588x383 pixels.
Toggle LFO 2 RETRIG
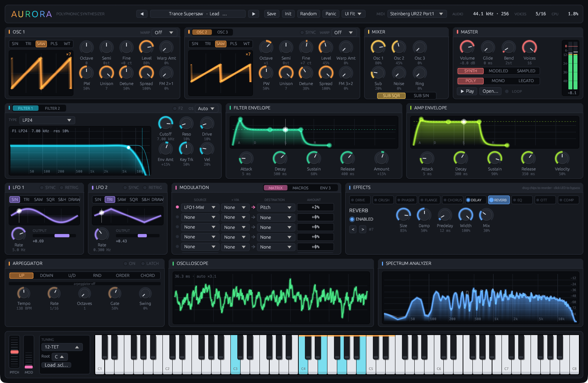click(x=153, y=188)
